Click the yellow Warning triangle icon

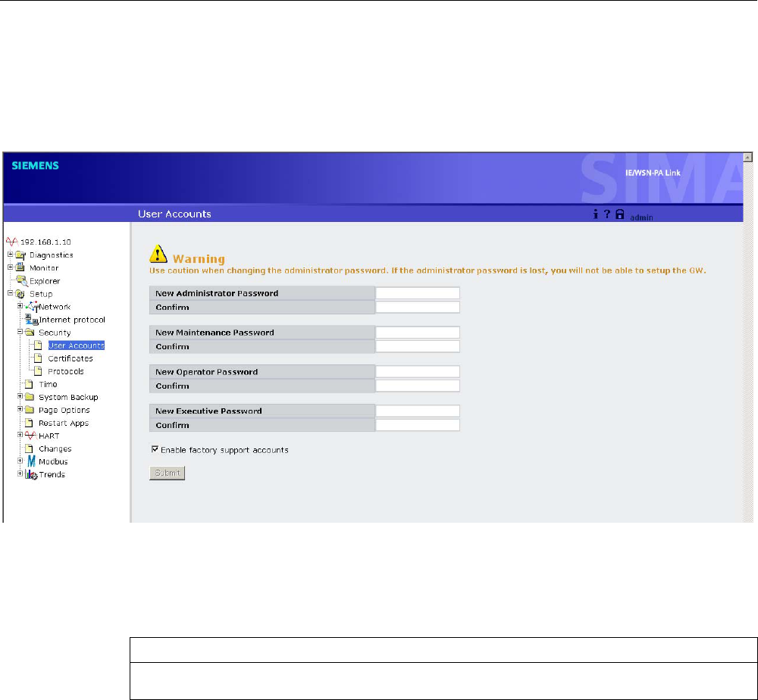(158, 254)
